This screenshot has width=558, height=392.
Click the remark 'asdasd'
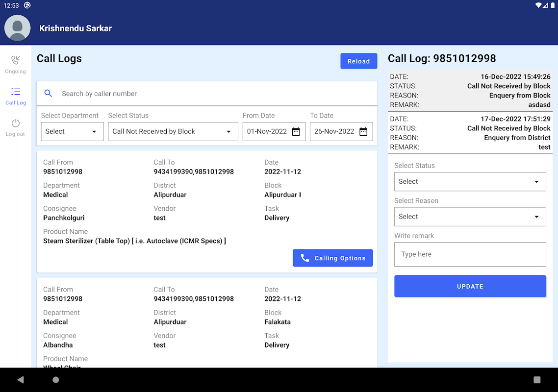coord(539,105)
